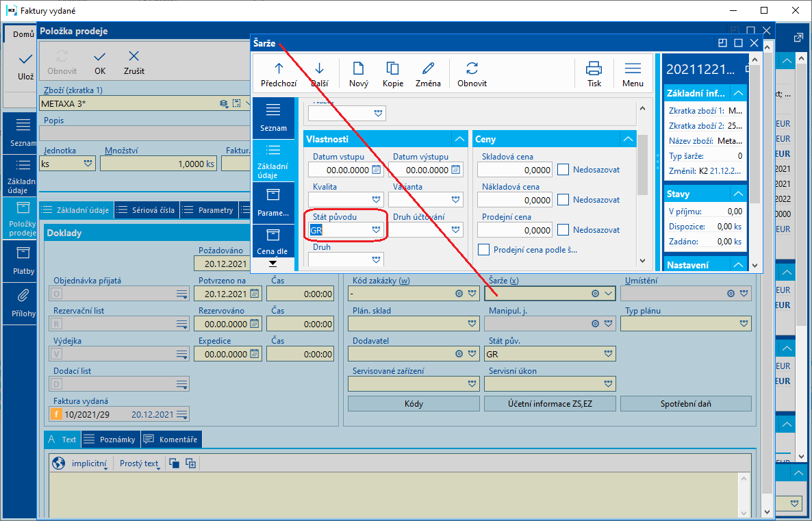Click Množství field with 1,0000 ks
Screen dimensions: 812x521
pos(158,164)
